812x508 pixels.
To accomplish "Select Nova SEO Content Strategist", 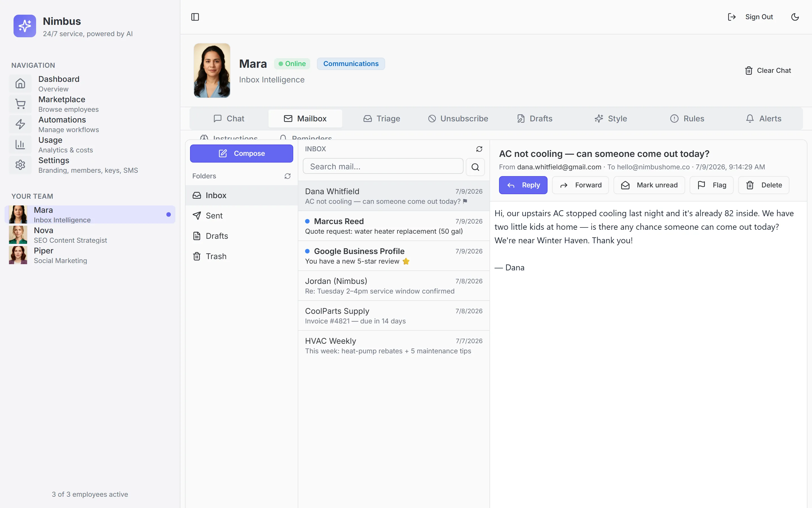I will (90, 235).
